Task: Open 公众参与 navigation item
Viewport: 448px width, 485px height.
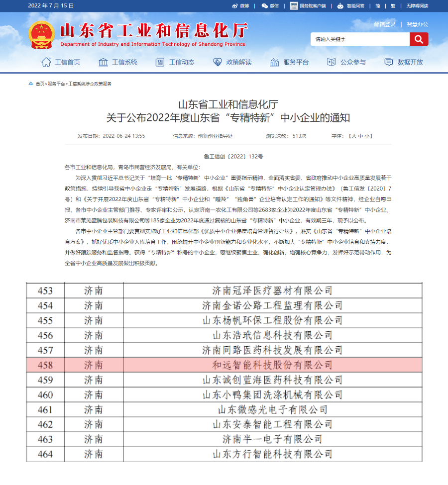Action: (346, 62)
